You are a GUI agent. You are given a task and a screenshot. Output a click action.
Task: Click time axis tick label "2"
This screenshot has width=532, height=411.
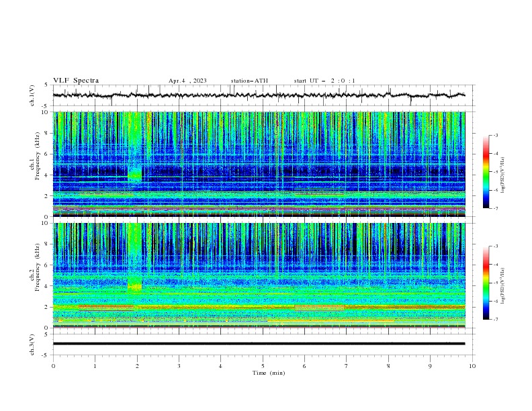[x=137, y=366]
